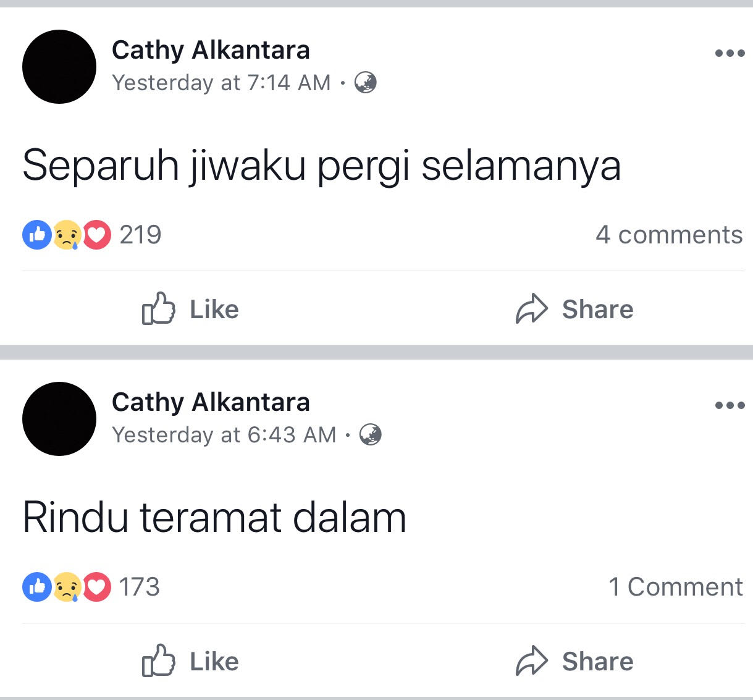Open options menu on the 6:43 AM post

pos(730,406)
